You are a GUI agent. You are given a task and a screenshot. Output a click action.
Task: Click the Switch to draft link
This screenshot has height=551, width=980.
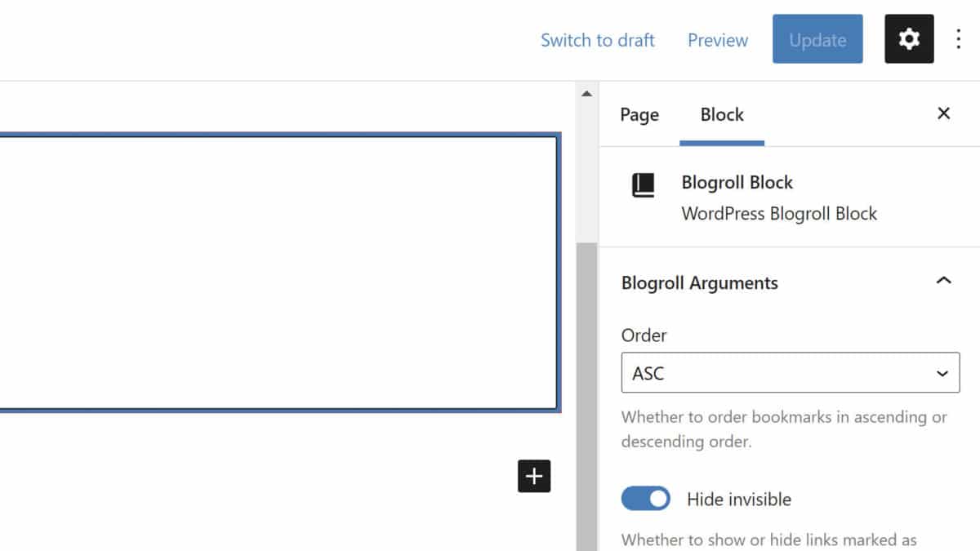pos(597,40)
